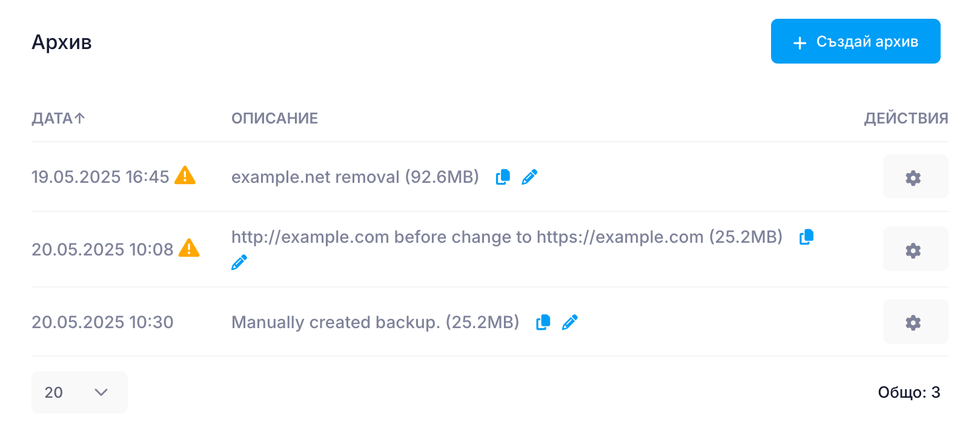This screenshot has height=425, width=980.
Task: Click the ОПИСАНИЕ column header
Action: coord(274,118)
